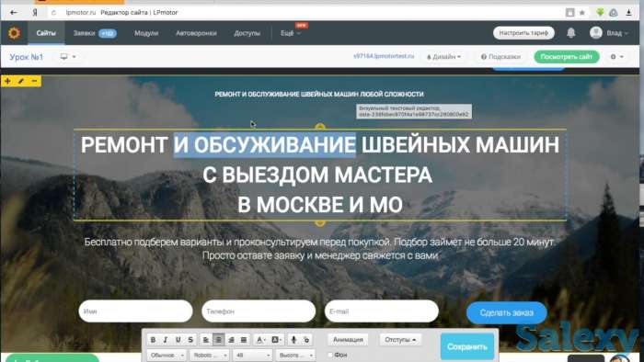
Task: Justify the text alignment
Action: [244, 339]
